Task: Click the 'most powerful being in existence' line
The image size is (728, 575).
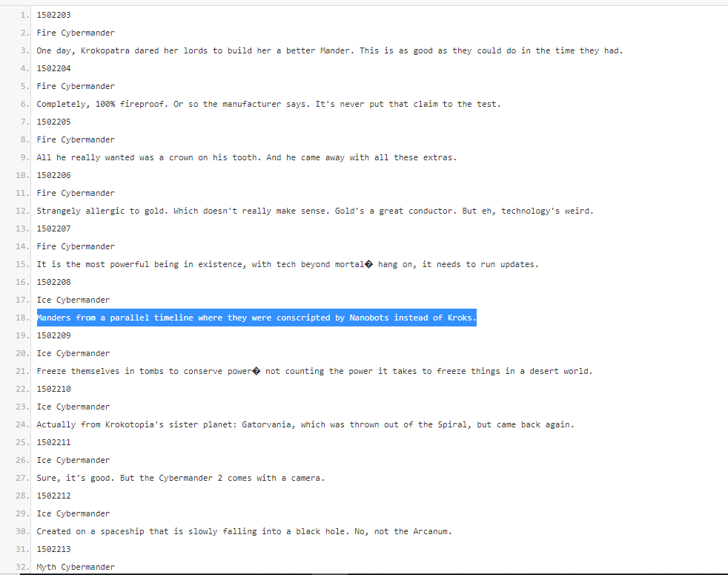Action: click(x=288, y=264)
